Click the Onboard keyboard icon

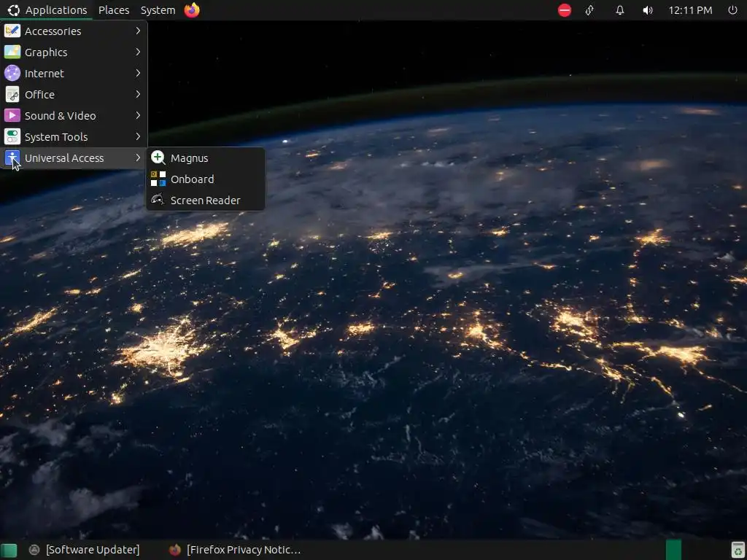(x=158, y=179)
